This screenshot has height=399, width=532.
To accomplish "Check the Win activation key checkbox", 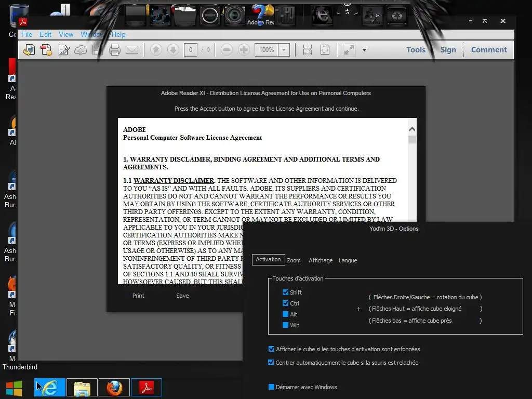I will pos(285,325).
